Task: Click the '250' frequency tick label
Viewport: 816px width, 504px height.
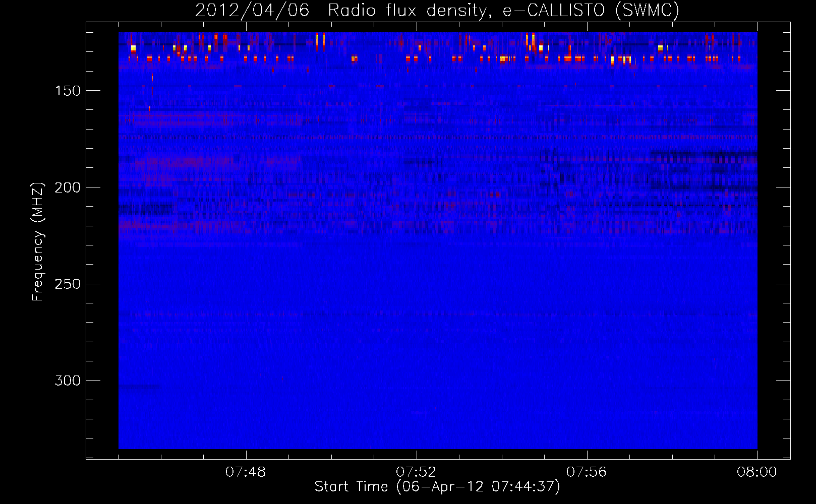Action: pos(68,284)
